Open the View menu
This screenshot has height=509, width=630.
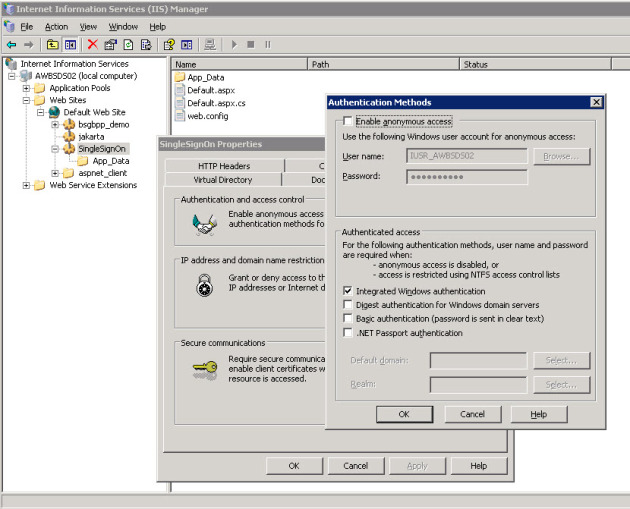pyautogui.click(x=88, y=27)
